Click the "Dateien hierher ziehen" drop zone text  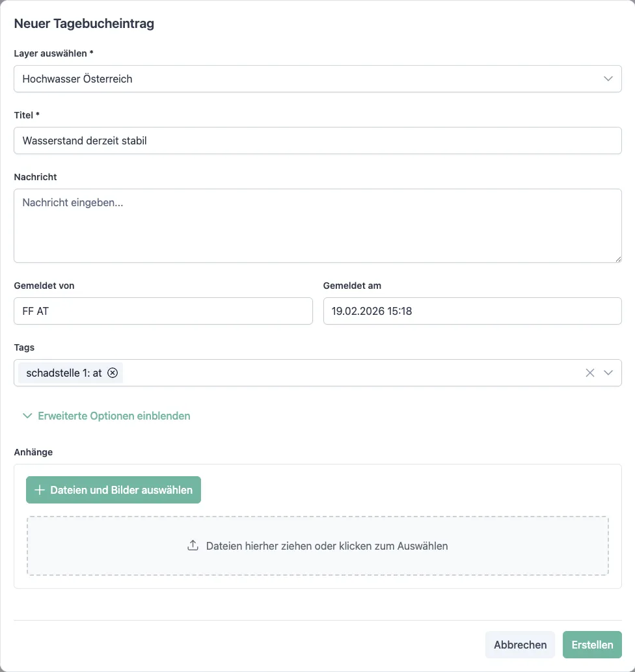(327, 546)
